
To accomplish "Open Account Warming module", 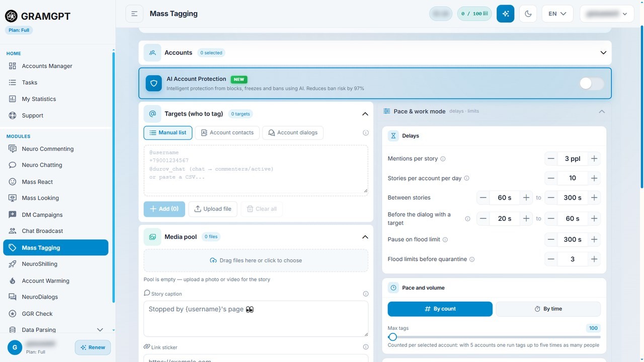I will click(x=56, y=281).
